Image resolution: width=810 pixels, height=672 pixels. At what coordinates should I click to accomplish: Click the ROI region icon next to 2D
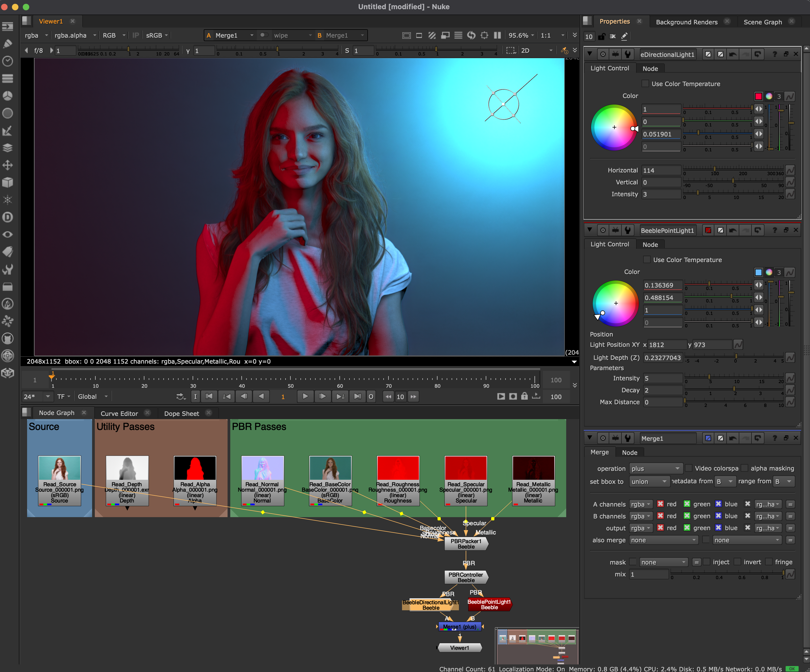coord(511,51)
